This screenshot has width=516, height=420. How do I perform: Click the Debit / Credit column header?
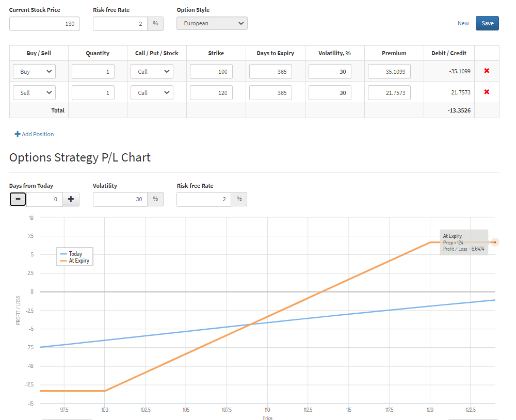coord(449,53)
